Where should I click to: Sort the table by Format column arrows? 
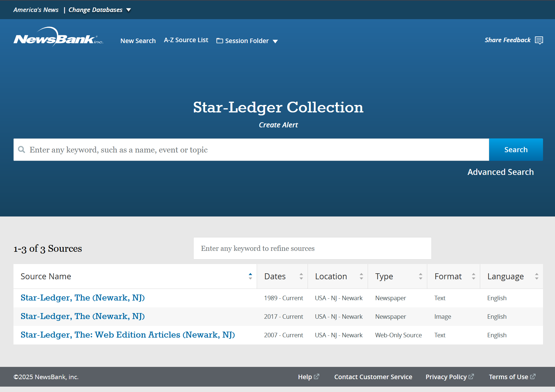coord(473,276)
